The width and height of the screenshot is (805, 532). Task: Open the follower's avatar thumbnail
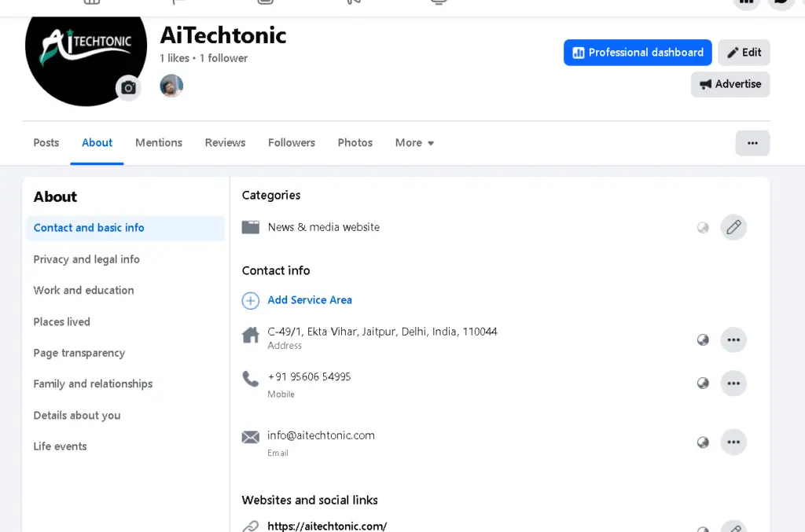pyautogui.click(x=171, y=86)
